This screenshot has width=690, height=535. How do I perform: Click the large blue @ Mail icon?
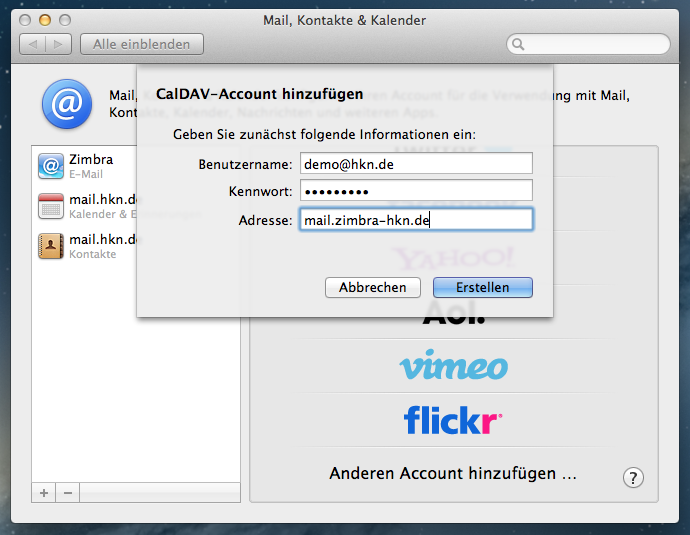coord(66,105)
